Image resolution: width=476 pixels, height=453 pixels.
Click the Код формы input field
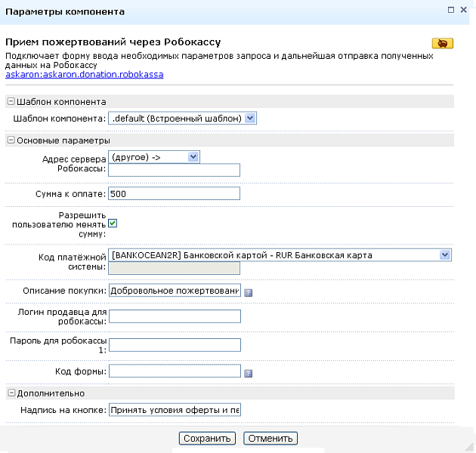pyautogui.click(x=175, y=371)
